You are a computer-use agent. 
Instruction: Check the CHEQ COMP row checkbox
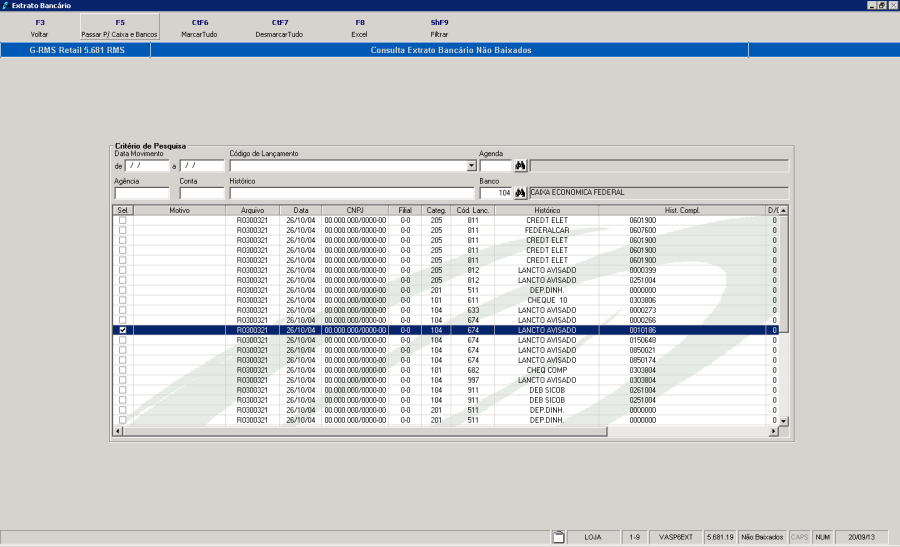[x=123, y=370]
